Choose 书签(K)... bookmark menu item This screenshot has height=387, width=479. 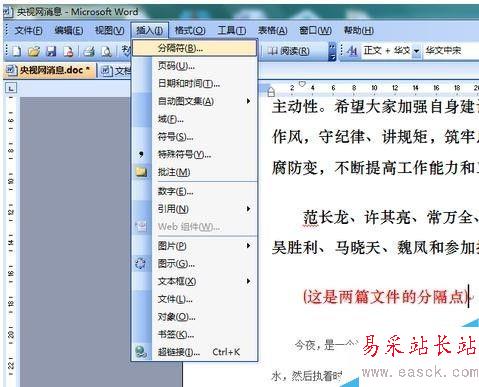pos(195,334)
